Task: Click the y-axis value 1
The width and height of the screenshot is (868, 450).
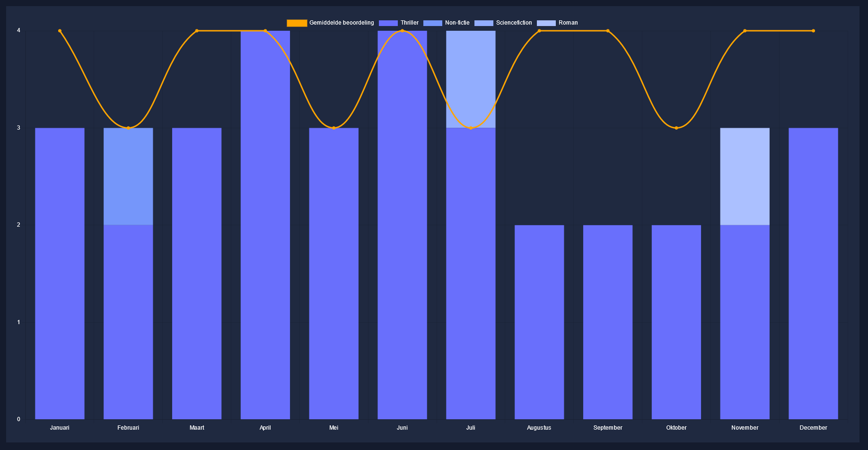Action: 19,322
